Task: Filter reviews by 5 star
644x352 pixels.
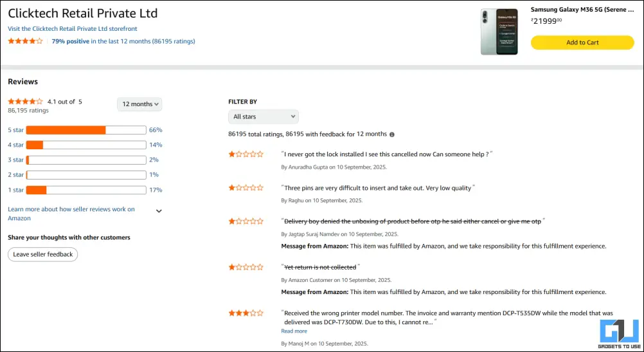Action: [15, 130]
